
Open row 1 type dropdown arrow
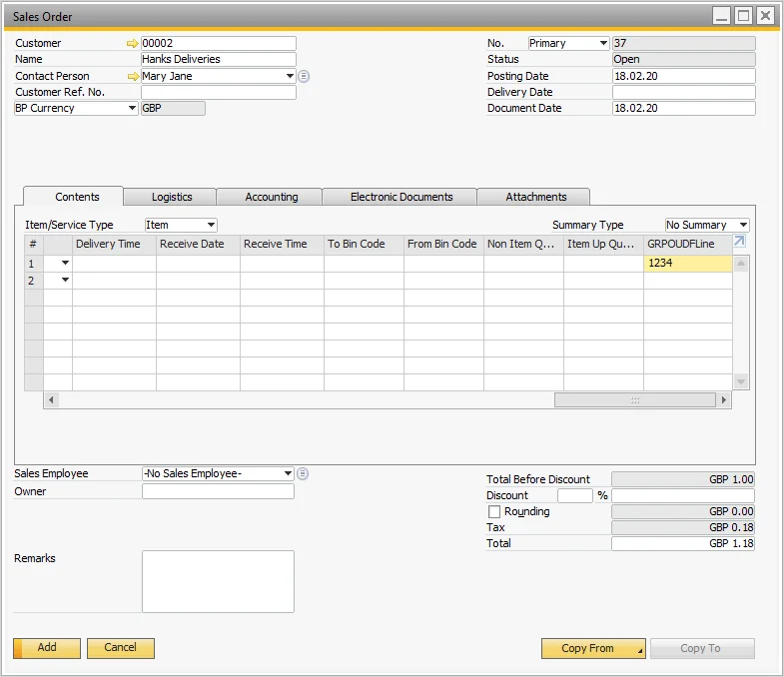[66, 264]
